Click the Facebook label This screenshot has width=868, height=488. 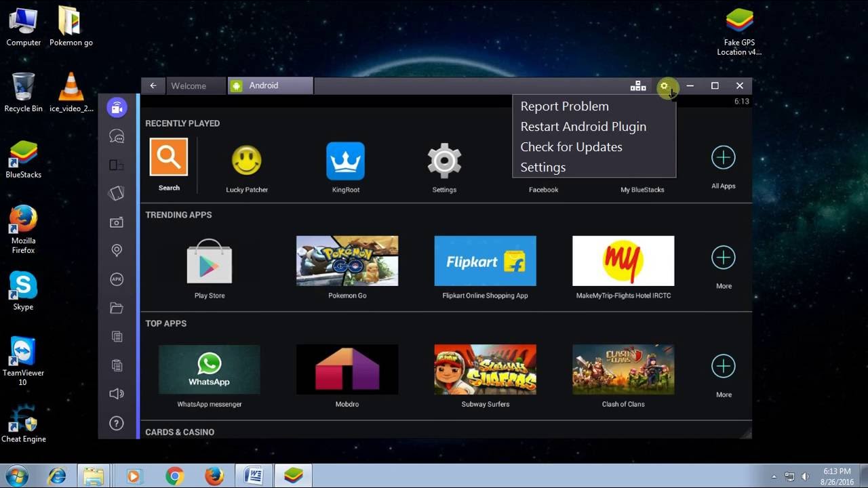pos(543,190)
